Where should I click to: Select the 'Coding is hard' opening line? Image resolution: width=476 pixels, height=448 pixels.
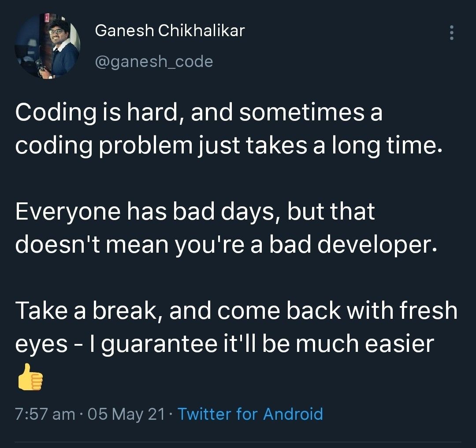coord(199,112)
